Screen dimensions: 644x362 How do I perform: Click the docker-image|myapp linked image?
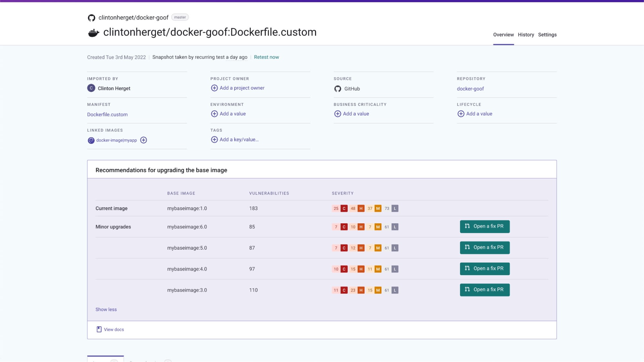pyautogui.click(x=116, y=140)
